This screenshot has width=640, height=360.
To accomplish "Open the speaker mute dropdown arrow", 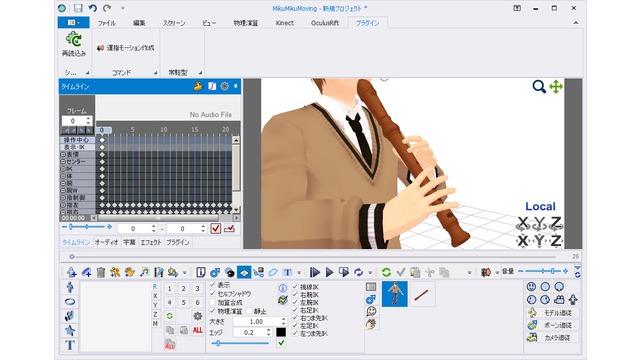I will click(x=497, y=273).
